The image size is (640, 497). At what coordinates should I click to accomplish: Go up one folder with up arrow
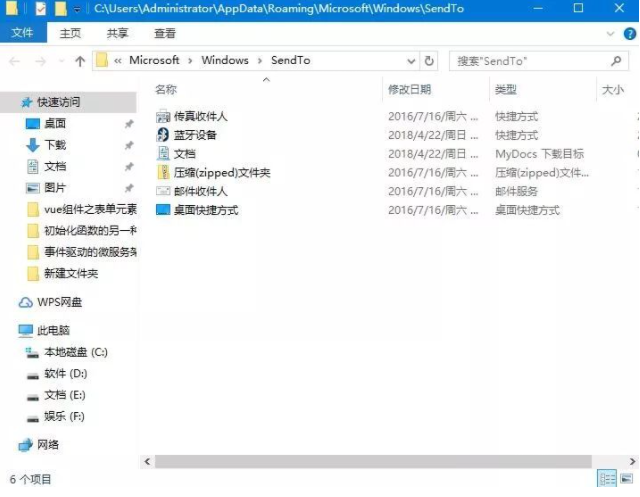pos(79,61)
